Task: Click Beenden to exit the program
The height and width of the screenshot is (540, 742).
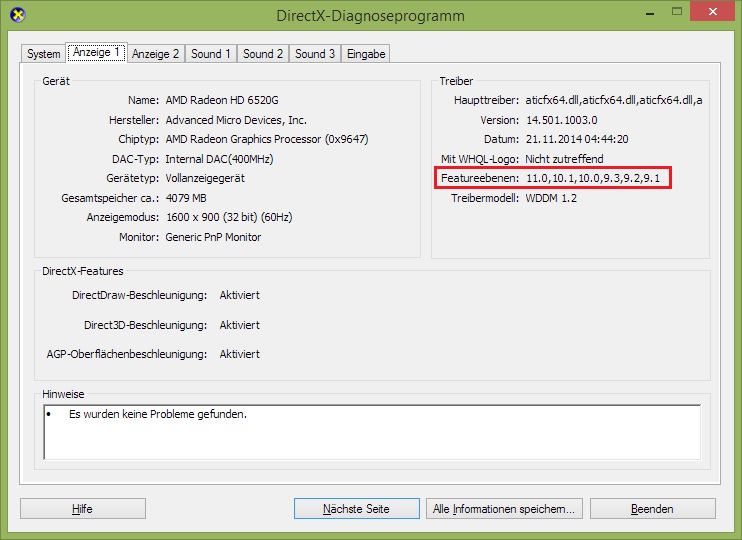Action: pos(653,509)
